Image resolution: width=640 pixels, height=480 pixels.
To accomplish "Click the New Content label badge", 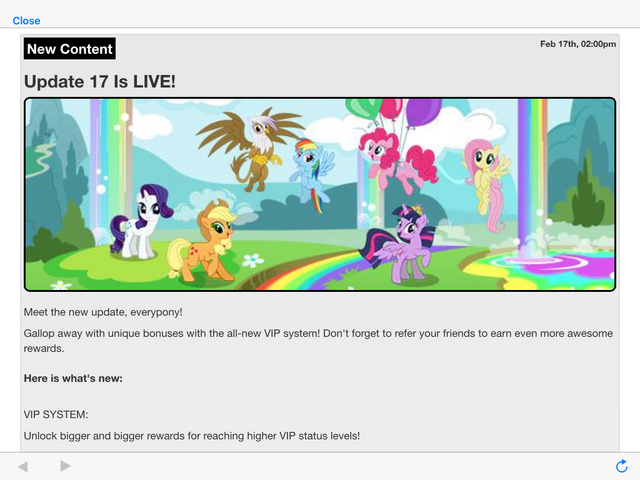I will pos(70,49).
